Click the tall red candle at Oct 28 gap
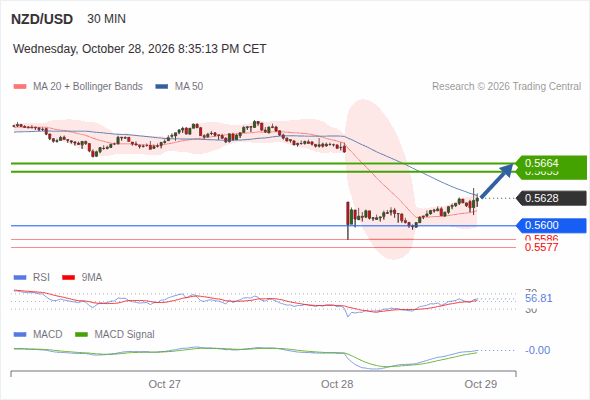This screenshot has width=590, height=400. pyautogui.click(x=348, y=221)
